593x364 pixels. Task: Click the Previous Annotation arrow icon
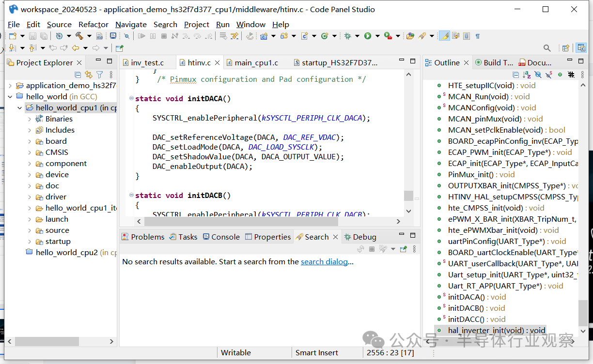pos(32,48)
